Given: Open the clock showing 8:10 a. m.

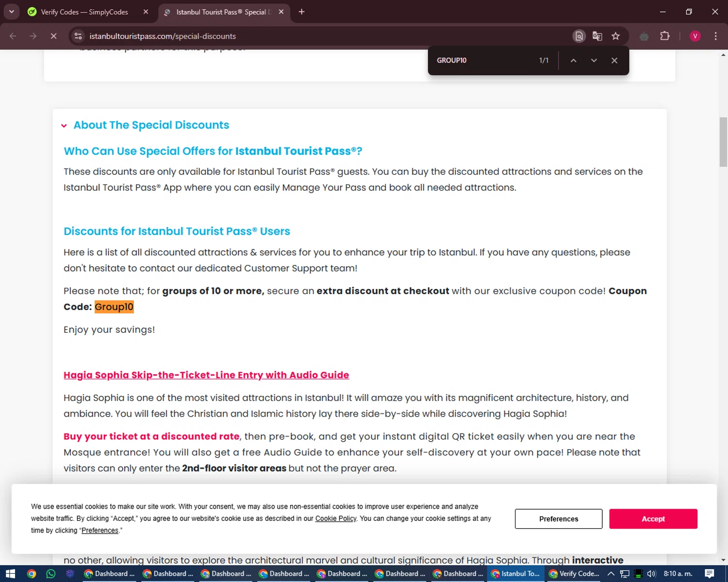Looking at the screenshot, I should (x=678, y=574).
